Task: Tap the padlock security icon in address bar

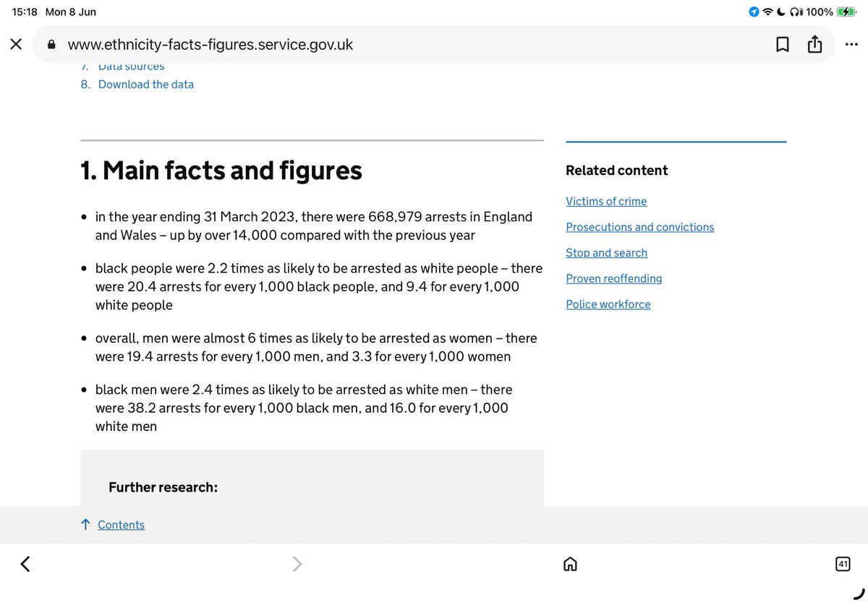Action: [51, 45]
